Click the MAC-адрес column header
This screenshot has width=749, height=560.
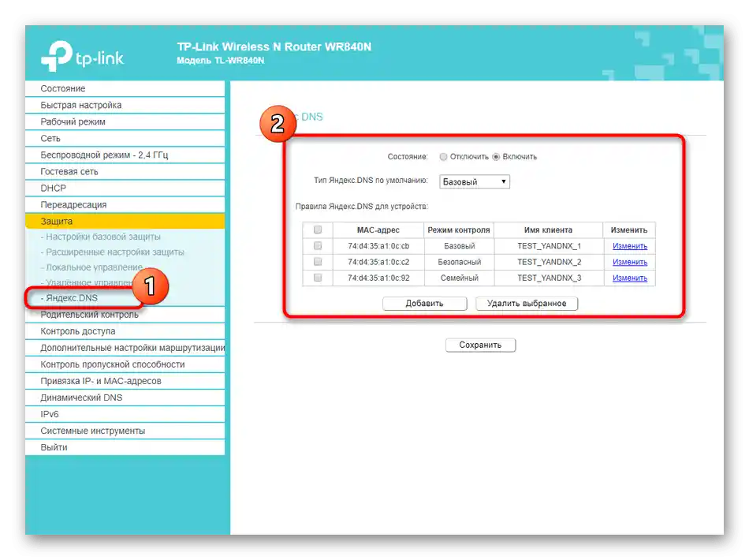click(x=378, y=230)
